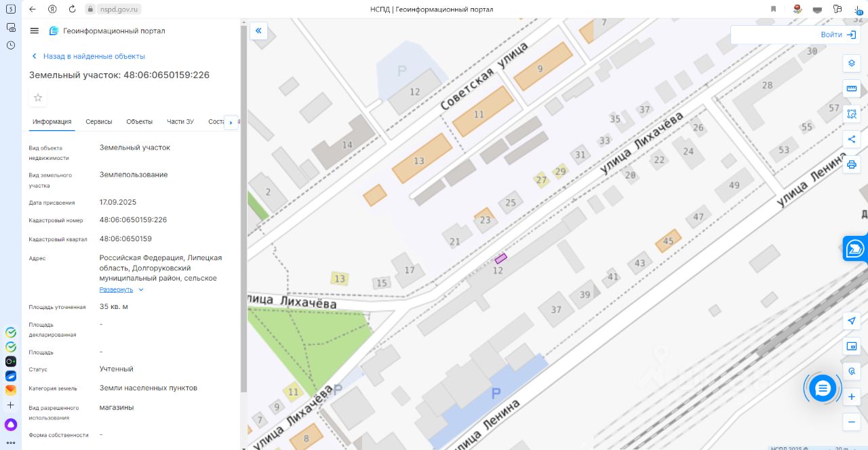Collapse the left info panel with double-chevron
This screenshot has width=868, height=450.
coord(258,30)
